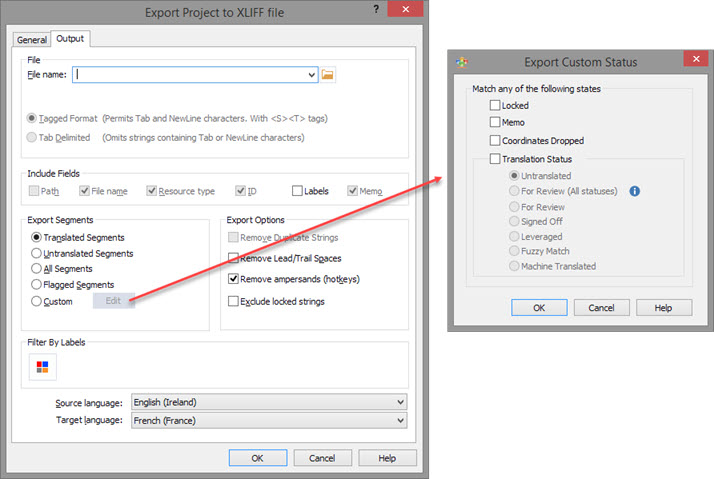Toggle the Memo include field checkbox
The width and height of the screenshot is (714, 479).
(352, 191)
